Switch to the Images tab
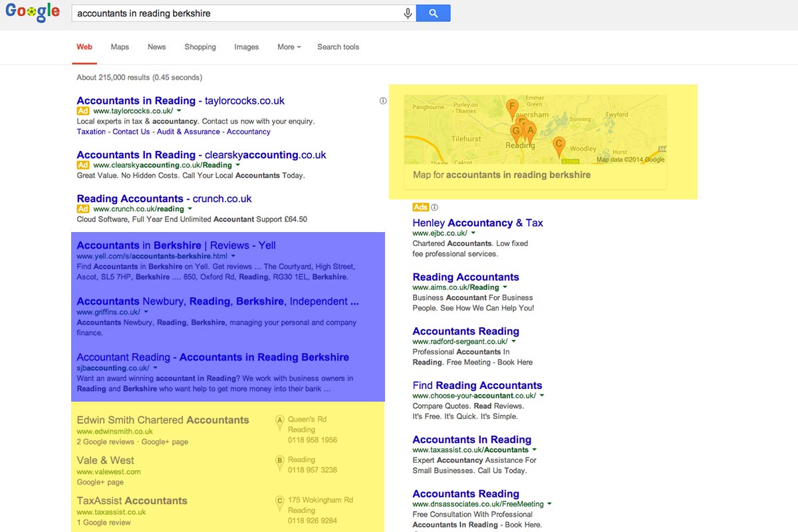 click(246, 47)
